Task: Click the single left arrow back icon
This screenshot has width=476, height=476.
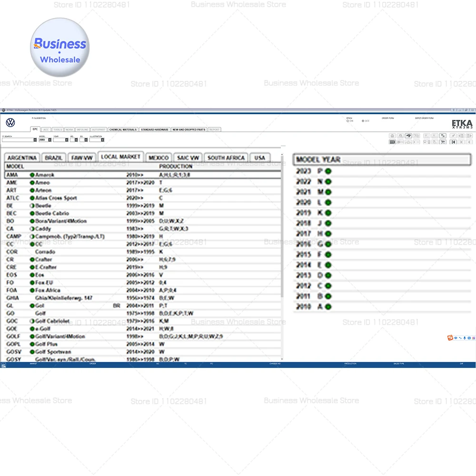Action: click(469, 142)
